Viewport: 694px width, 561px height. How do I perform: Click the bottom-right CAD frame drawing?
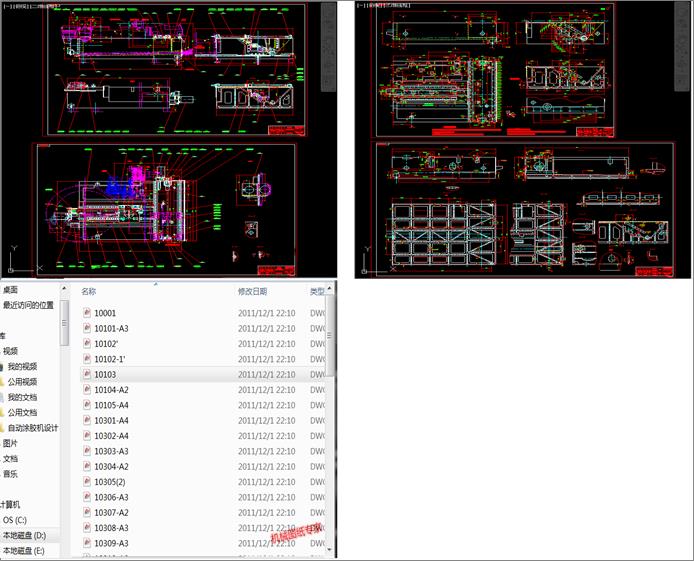click(525, 209)
